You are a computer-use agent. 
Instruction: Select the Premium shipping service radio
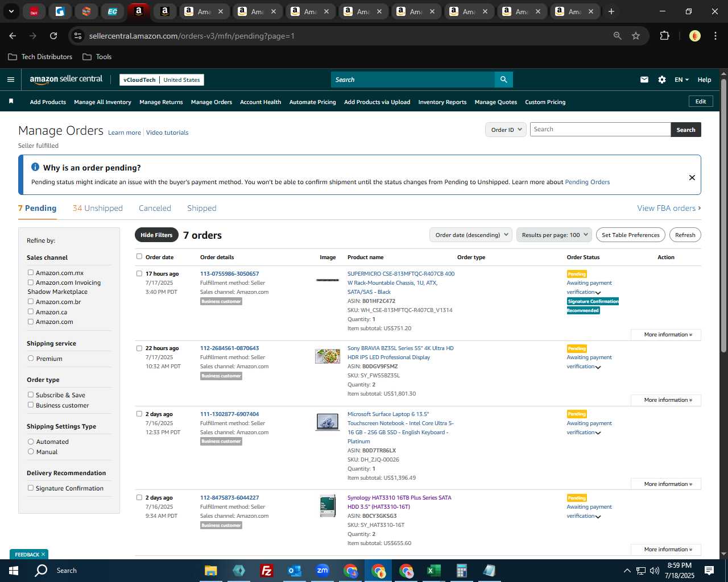pos(31,358)
